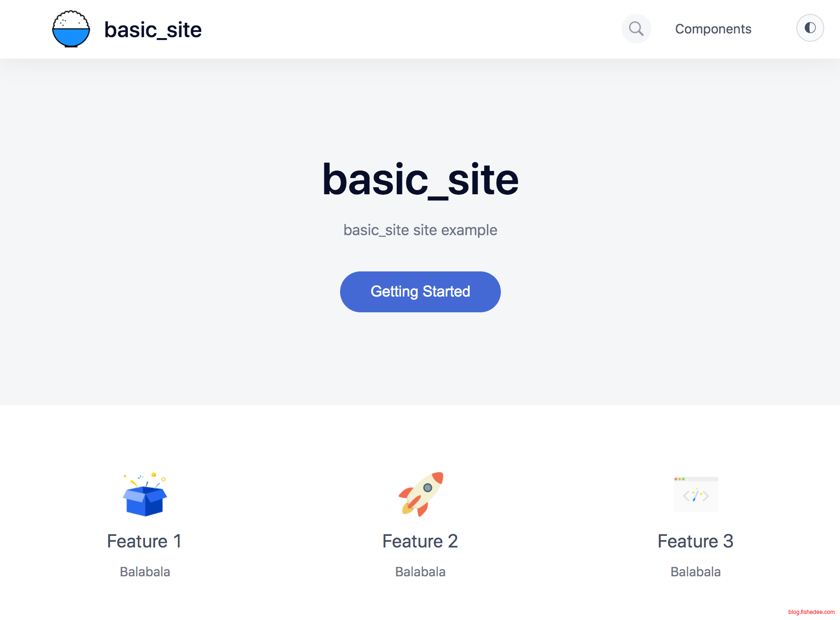
Task: Select the Feature 3 heading
Action: tap(696, 541)
